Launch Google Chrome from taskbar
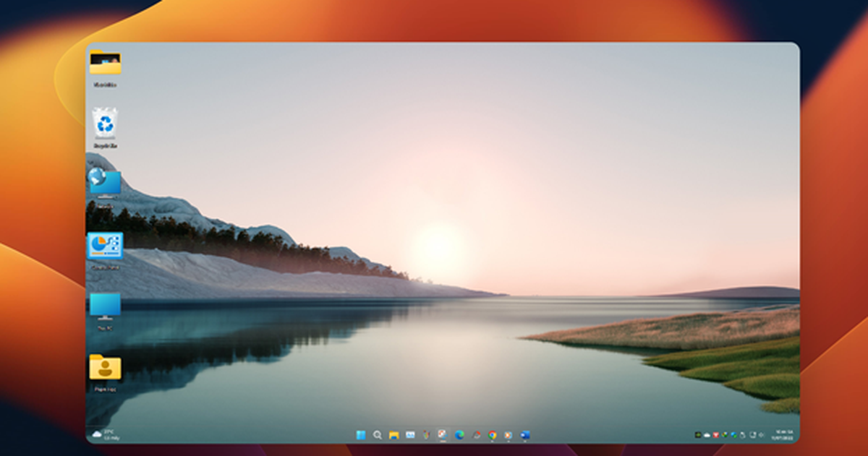The image size is (868, 456). point(493,435)
